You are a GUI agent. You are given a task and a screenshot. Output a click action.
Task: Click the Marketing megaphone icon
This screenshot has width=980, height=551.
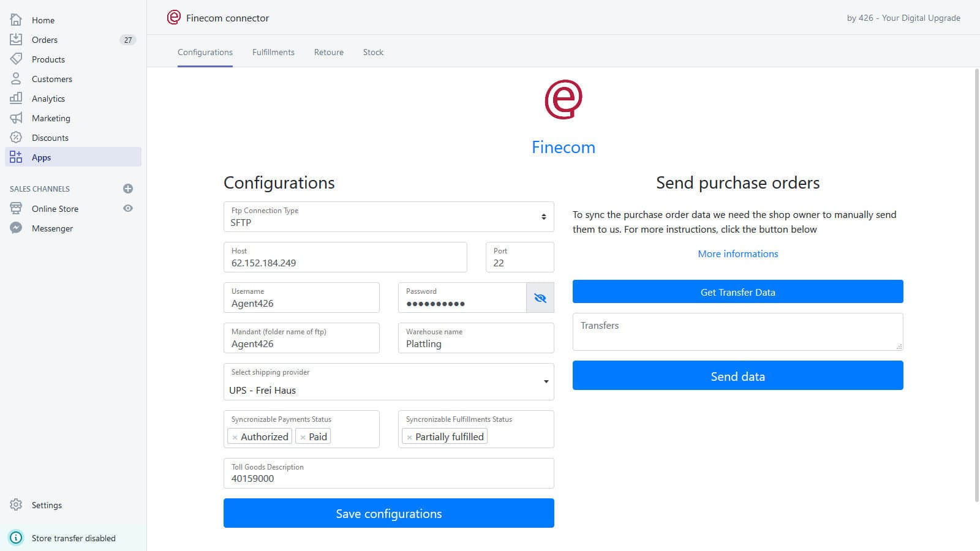coord(16,118)
